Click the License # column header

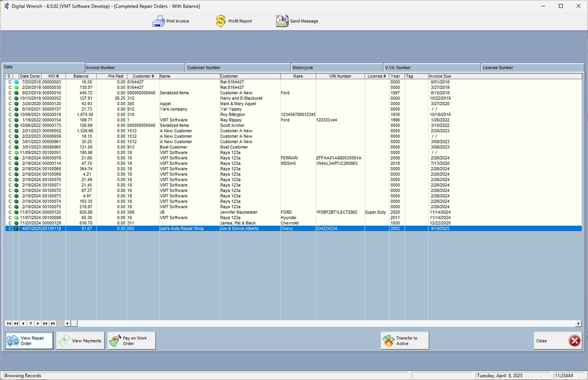point(377,76)
